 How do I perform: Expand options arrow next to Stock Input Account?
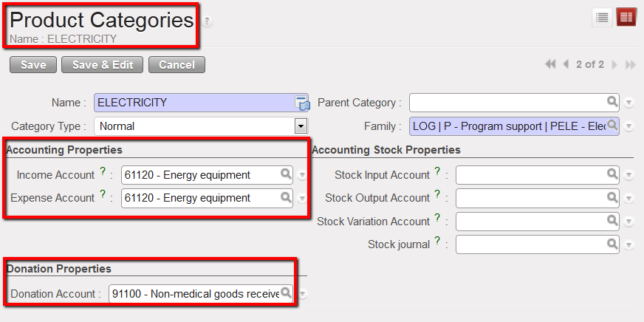628,175
